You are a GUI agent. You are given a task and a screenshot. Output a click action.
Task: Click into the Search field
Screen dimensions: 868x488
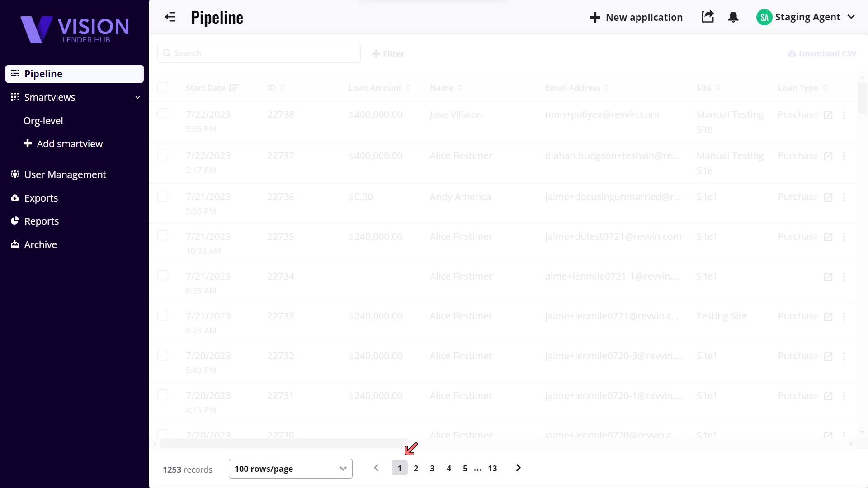tap(259, 53)
